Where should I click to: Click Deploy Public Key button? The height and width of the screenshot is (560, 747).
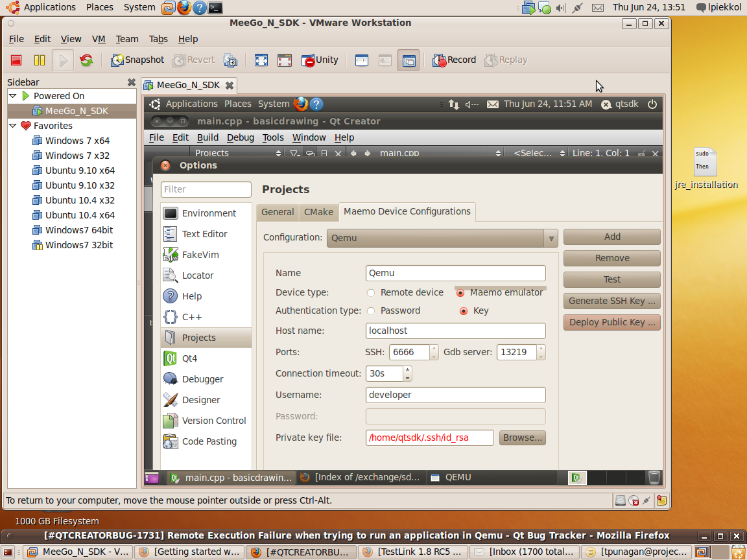612,322
